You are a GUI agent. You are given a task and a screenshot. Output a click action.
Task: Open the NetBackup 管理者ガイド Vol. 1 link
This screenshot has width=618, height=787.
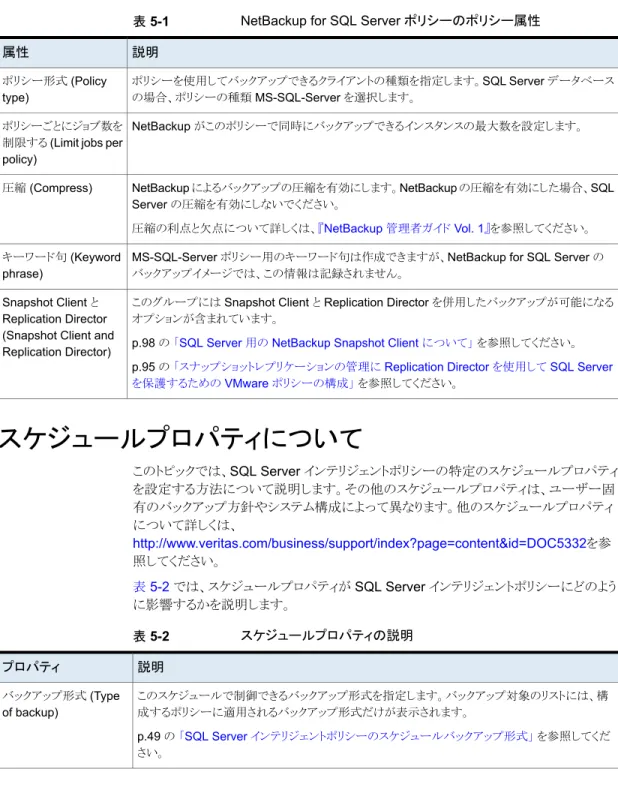(404, 229)
